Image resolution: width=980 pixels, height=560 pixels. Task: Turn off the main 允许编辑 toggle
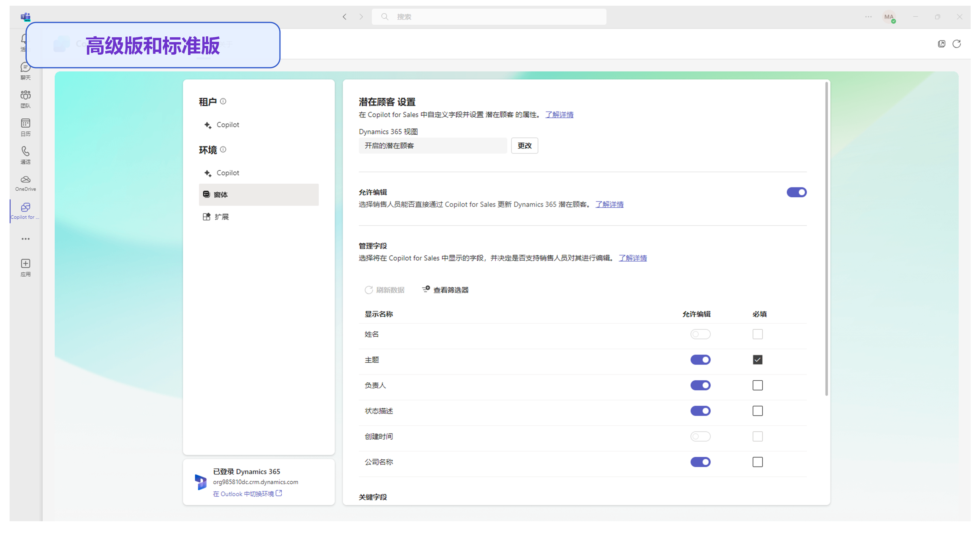796,192
